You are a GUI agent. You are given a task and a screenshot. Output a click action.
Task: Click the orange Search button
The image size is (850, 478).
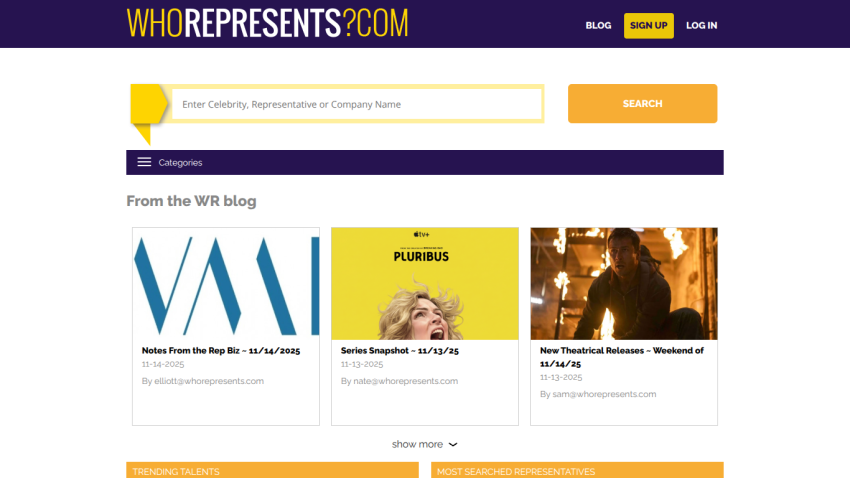click(642, 104)
